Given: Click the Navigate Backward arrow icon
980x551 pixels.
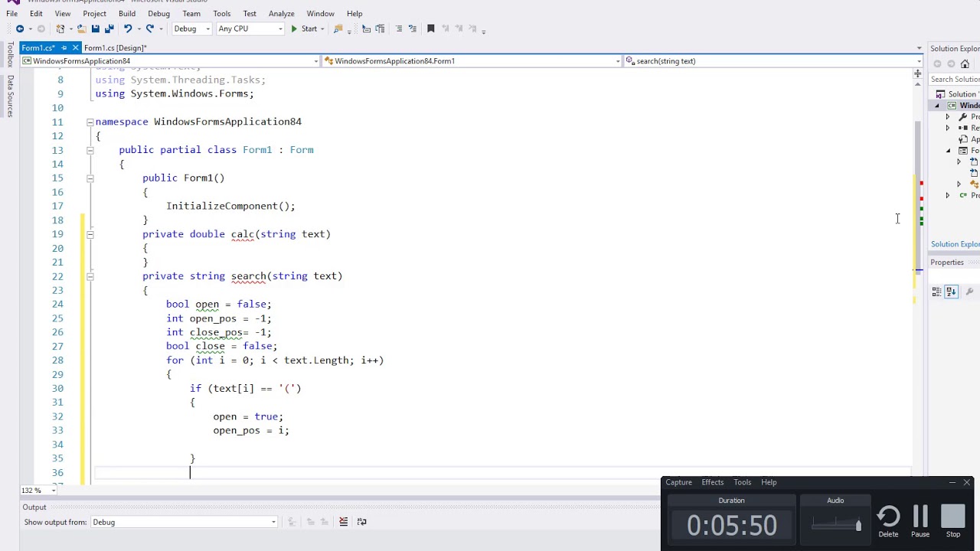Looking at the screenshot, I should tap(20, 29).
